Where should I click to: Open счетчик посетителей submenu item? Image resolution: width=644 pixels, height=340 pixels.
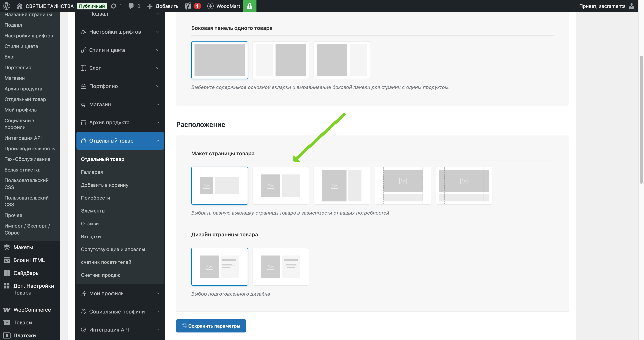(x=106, y=262)
